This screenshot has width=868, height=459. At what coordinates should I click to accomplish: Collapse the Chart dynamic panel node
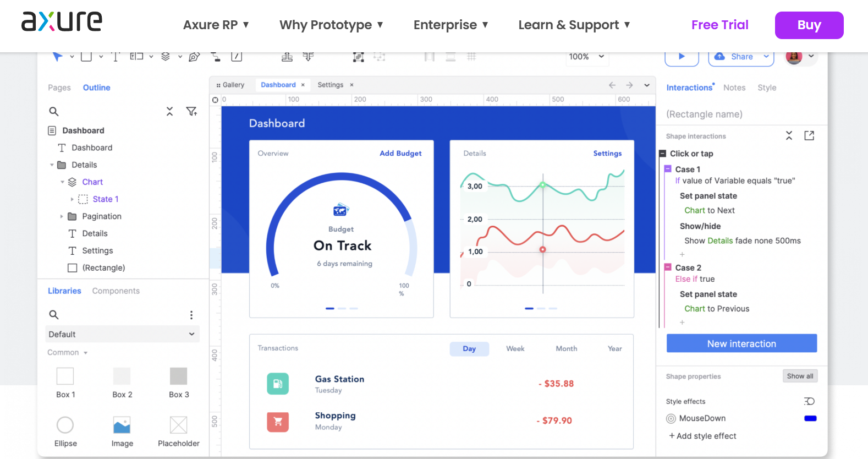[x=62, y=182]
